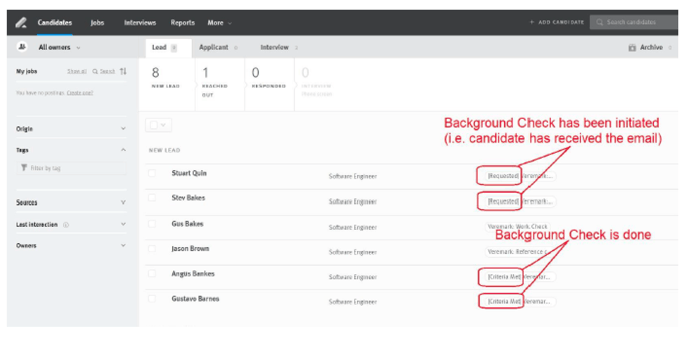
Task: Click the Create one posting link
Action: click(80, 93)
